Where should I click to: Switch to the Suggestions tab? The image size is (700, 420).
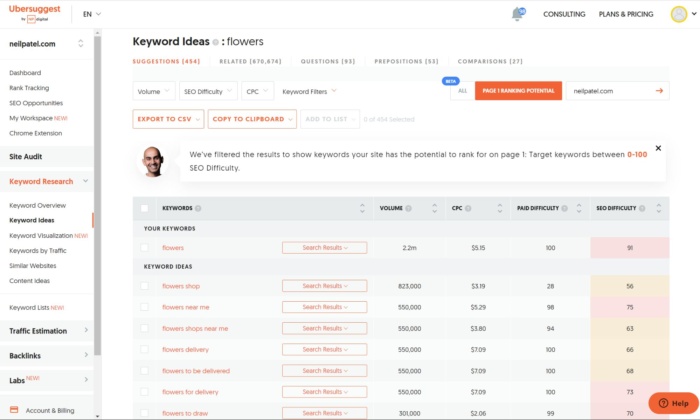(166, 62)
